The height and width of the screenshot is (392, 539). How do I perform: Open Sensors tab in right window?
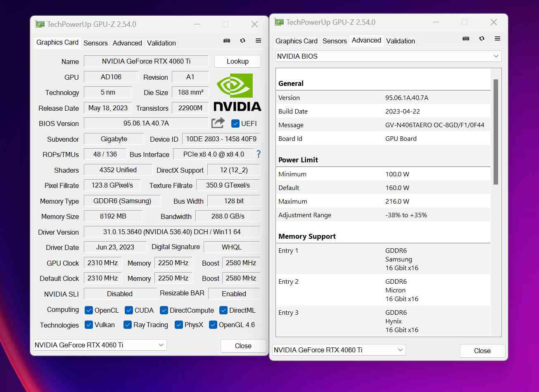[335, 41]
